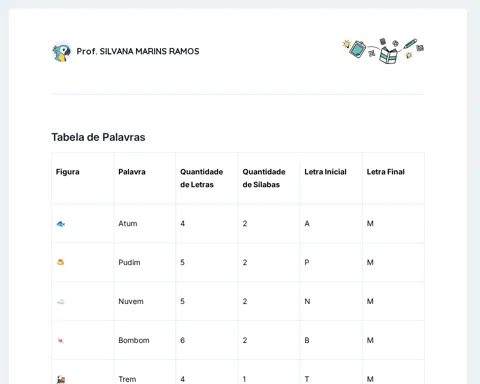Click the cloud emoji in Nuvem row

click(60, 301)
